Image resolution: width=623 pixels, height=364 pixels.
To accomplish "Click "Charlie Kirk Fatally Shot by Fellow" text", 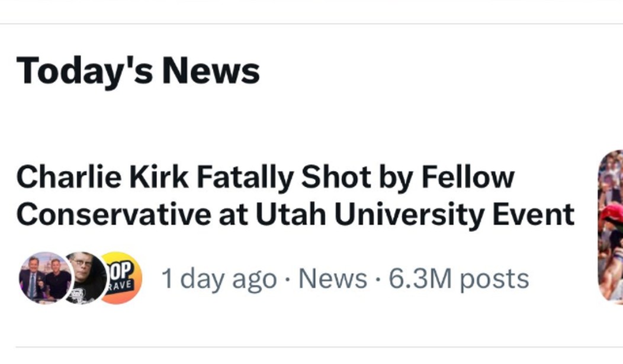I will tap(265, 178).
